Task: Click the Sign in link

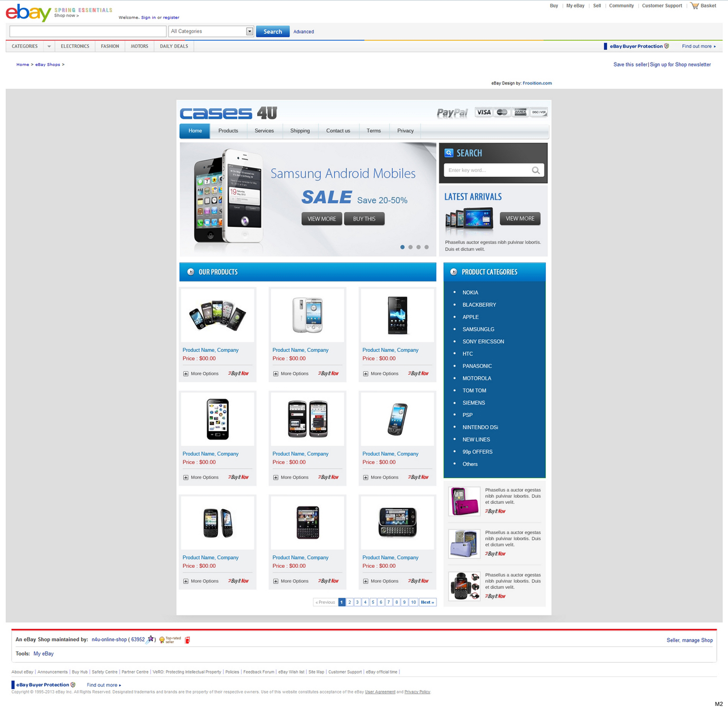Action: pyautogui.click(x=149, y=17)
